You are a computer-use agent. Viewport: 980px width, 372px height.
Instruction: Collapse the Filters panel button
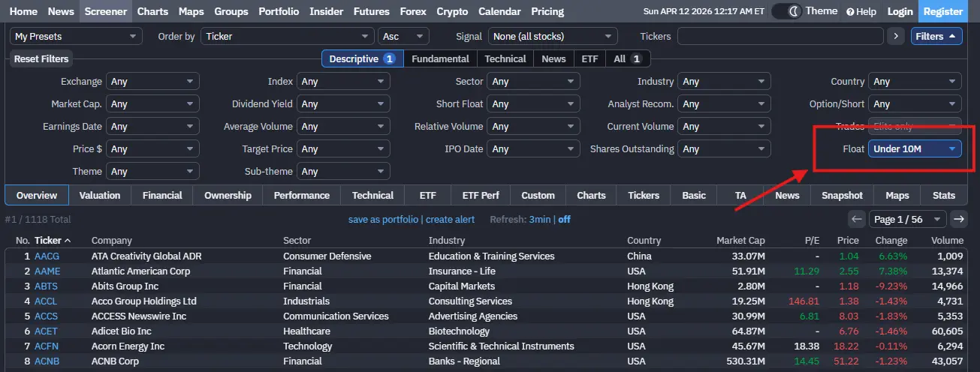point(936,36)
